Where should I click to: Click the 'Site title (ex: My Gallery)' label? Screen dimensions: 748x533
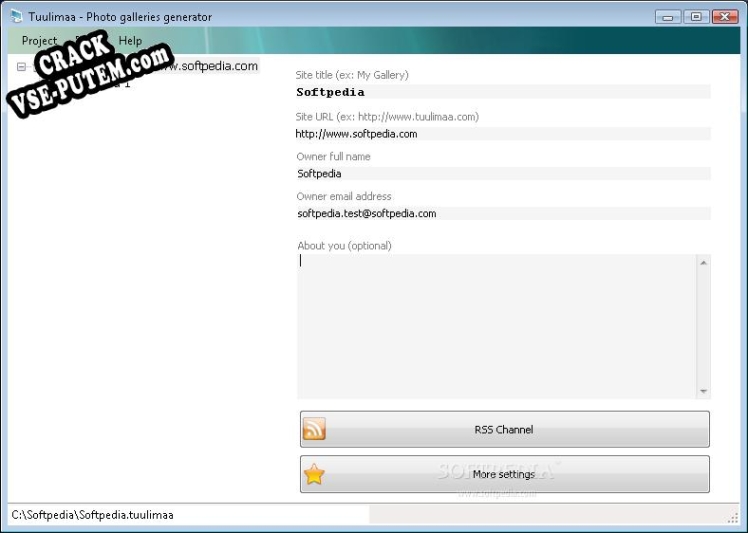click(352, 75)
